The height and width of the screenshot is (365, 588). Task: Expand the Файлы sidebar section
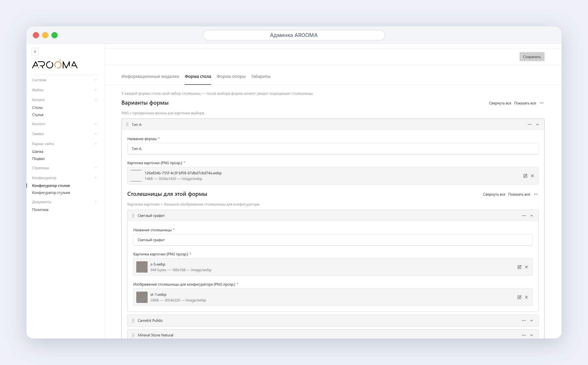tap(65, 90)
